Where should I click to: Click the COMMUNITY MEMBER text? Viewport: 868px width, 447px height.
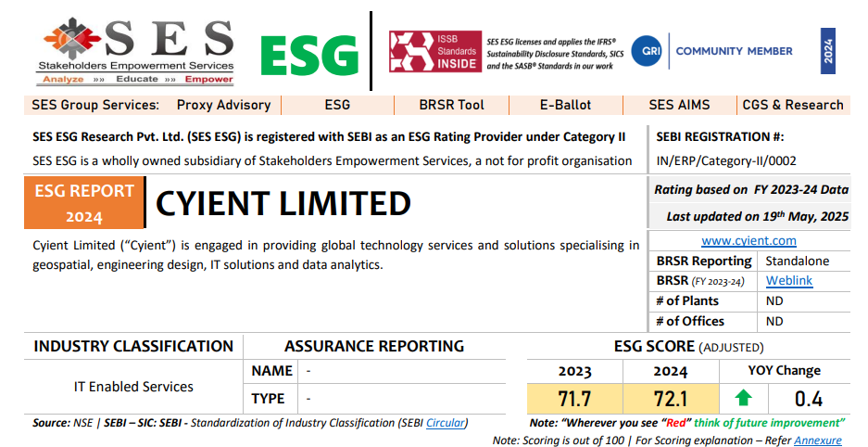[734, 51]
